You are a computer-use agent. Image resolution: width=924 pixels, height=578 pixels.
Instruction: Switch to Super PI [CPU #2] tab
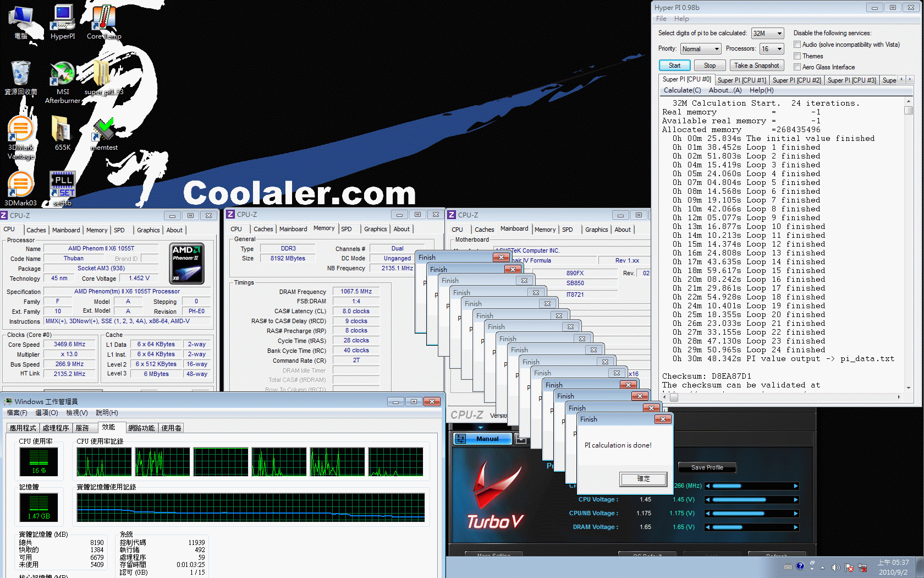tap(796, 80)
